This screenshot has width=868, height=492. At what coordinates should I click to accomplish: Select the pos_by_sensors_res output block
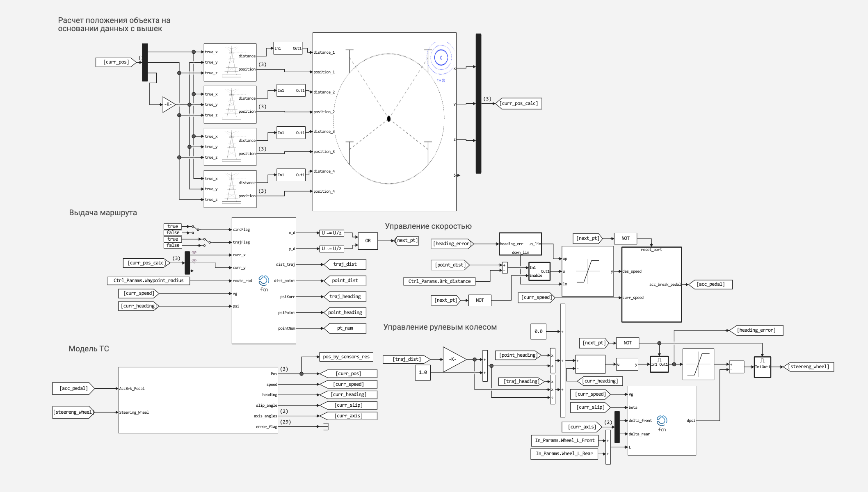coord(346,357)
